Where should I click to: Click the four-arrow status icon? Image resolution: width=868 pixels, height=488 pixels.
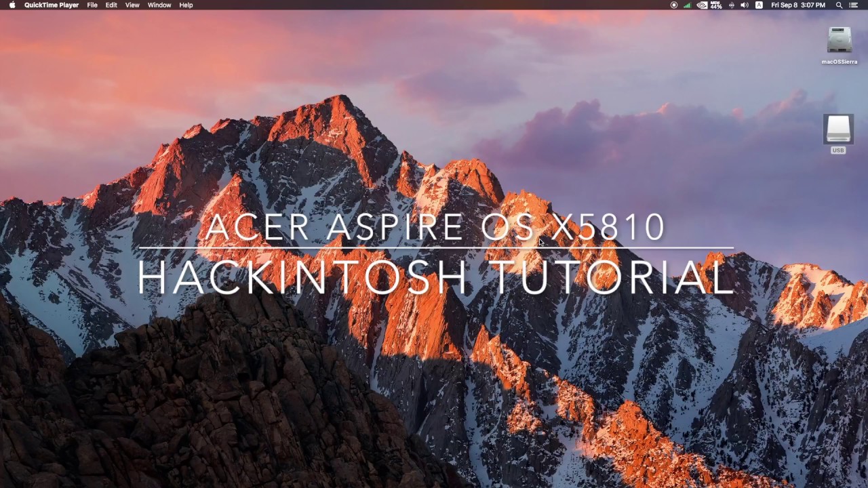[731, 5]
